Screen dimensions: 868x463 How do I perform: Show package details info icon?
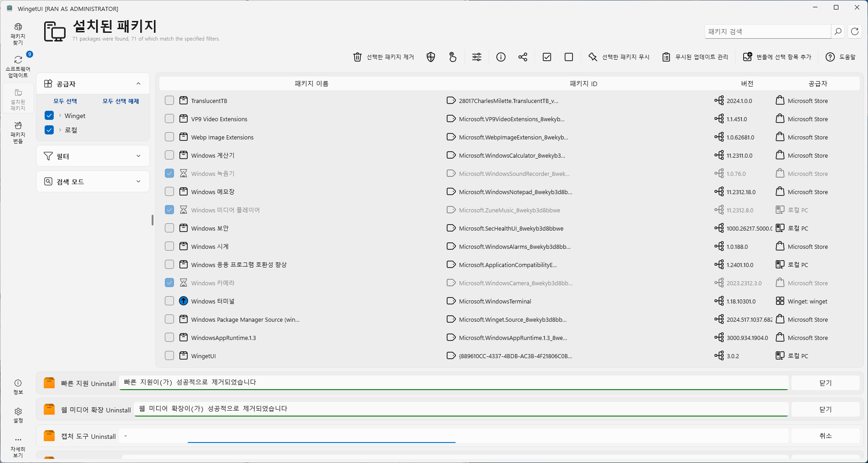point(501,57)
